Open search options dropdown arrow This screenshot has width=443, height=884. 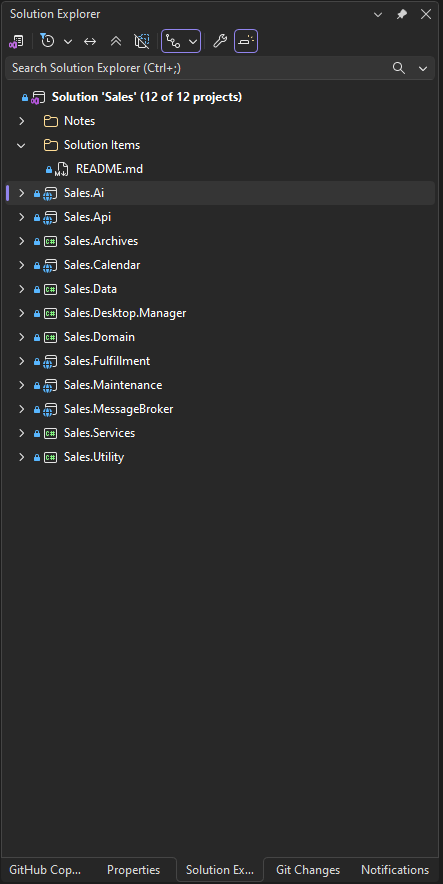tap(423, 68)
